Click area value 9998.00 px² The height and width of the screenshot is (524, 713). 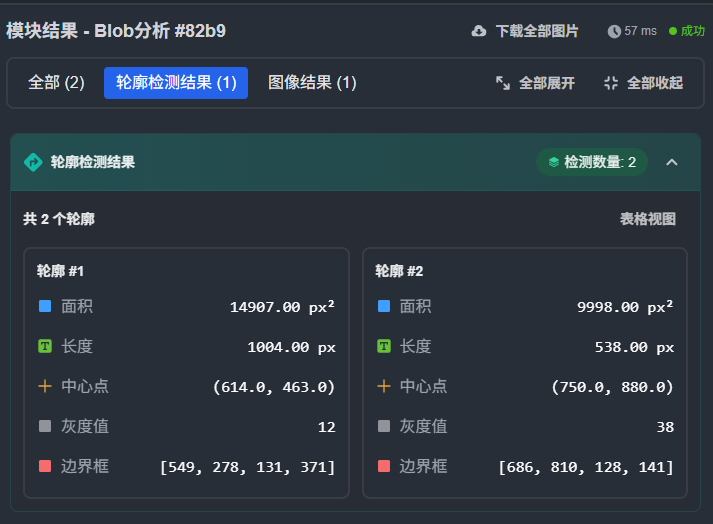pyautogui.click(x=625, y=307)
